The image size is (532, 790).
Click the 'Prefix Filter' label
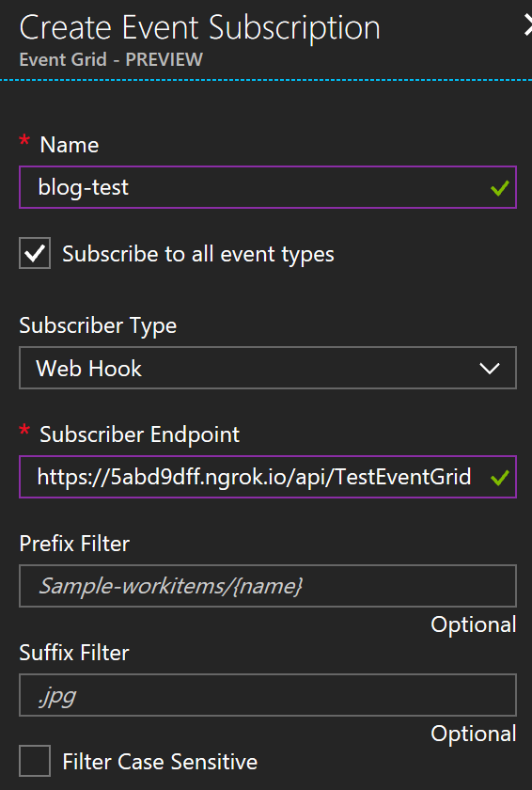(74, 544)
